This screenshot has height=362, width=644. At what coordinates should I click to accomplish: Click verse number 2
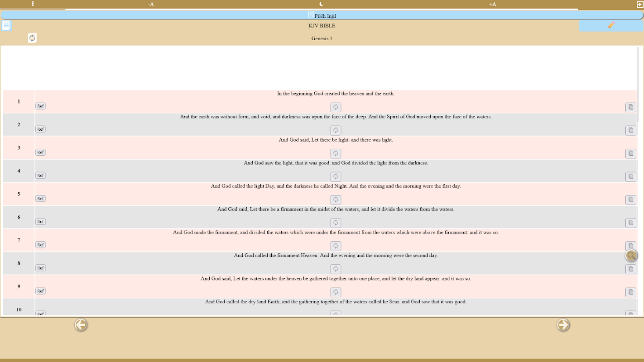[19, 124]
